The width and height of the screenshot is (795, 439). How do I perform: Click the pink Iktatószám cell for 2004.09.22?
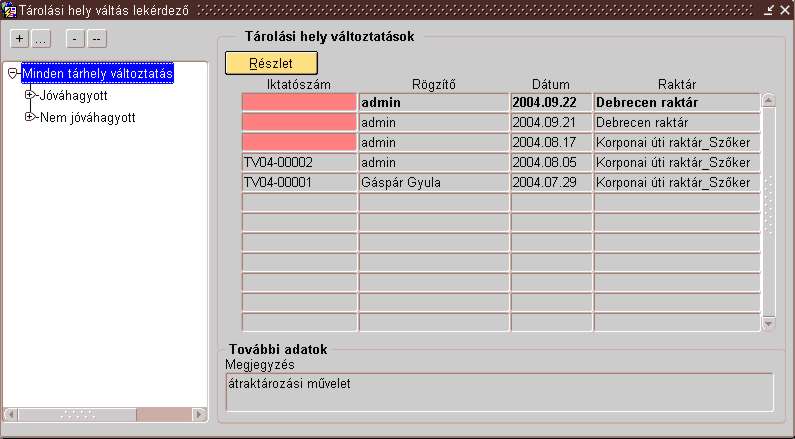(x=300, y=102)
